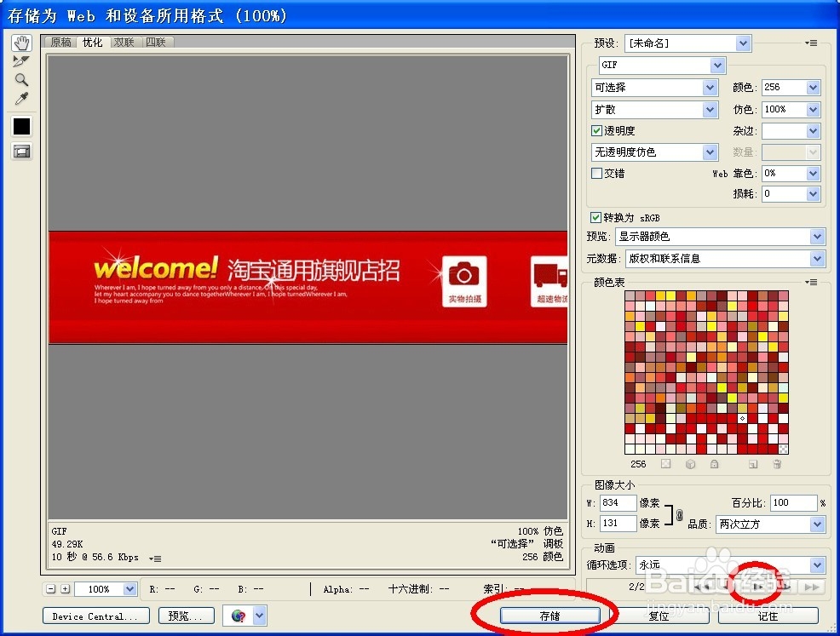Image resolution: width=840 pixels, height=636 pixels.
Task: Play the animation
Action: [758, 587]
